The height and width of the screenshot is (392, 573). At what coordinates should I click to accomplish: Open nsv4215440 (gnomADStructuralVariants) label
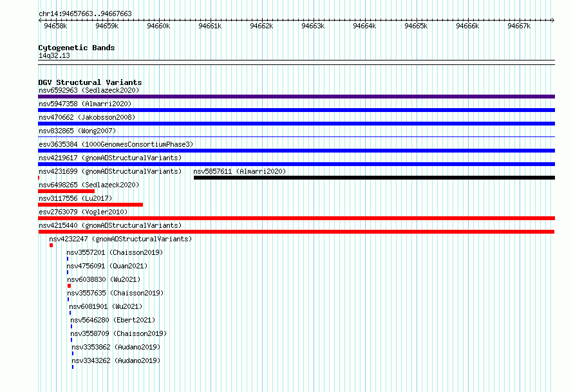click(110, 225)
